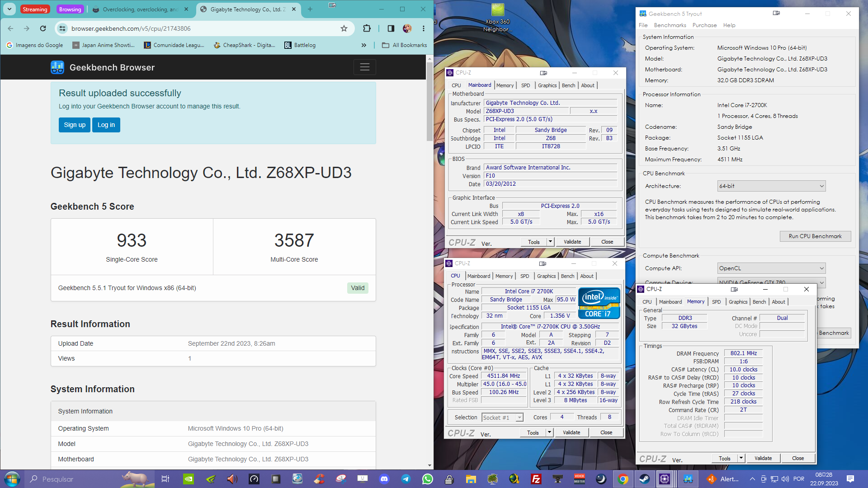Open the Geekbench Help menu
868x488 pixels.
click(729, 25)
